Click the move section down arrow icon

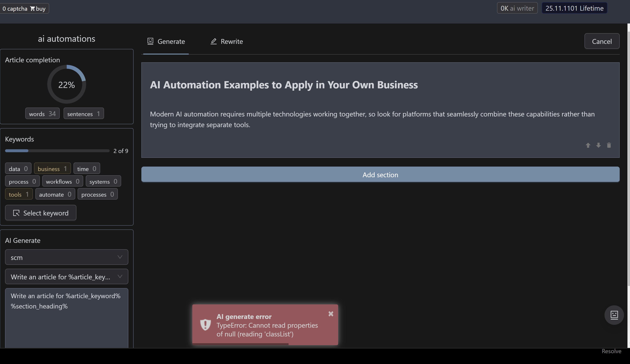[598, 145]
